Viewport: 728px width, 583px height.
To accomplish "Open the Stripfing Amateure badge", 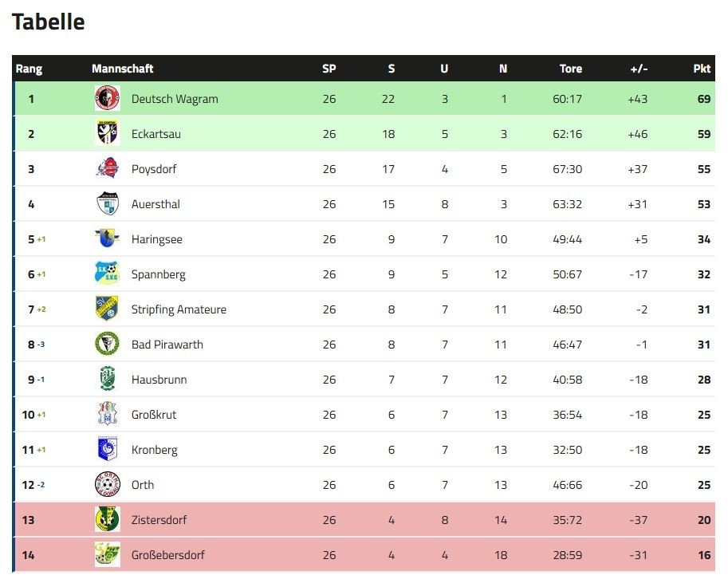I will [108, 309].
